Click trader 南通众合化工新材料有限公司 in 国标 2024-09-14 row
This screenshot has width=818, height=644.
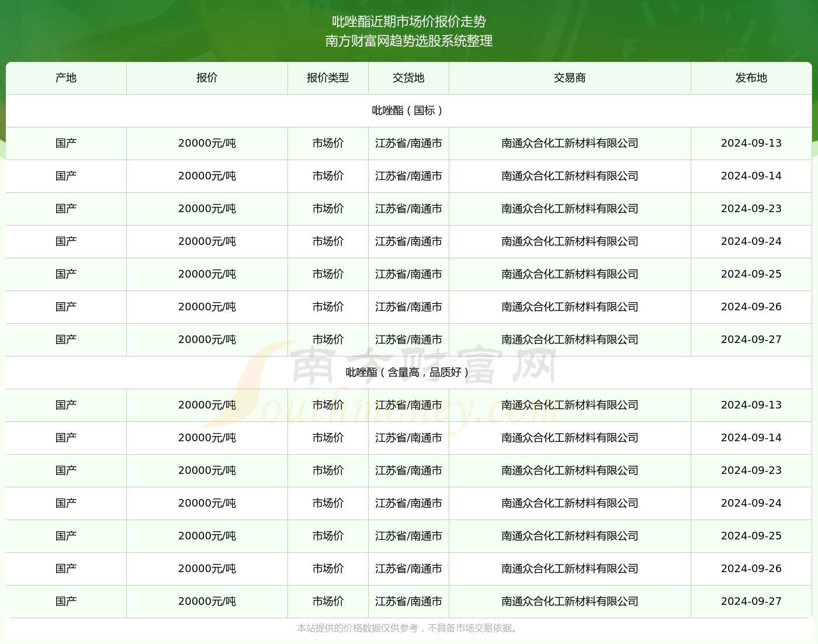(x=570, y=176)
